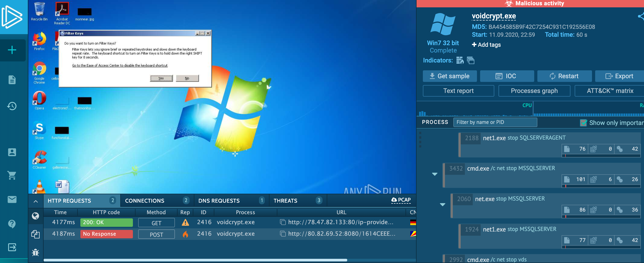Click the first indicators list-fire icon
This screenshot has width=644, height=263.
click(460, 60)
